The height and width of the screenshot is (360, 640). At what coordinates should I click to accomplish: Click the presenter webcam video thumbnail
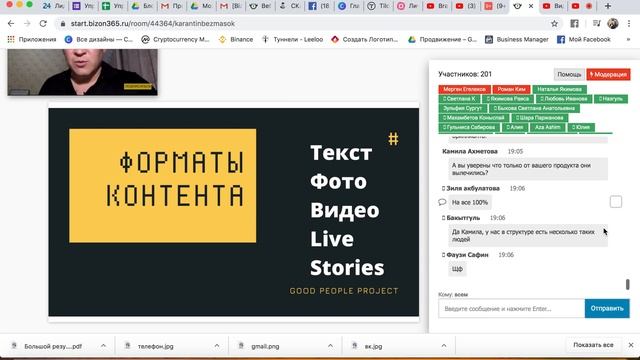point(82,72)
